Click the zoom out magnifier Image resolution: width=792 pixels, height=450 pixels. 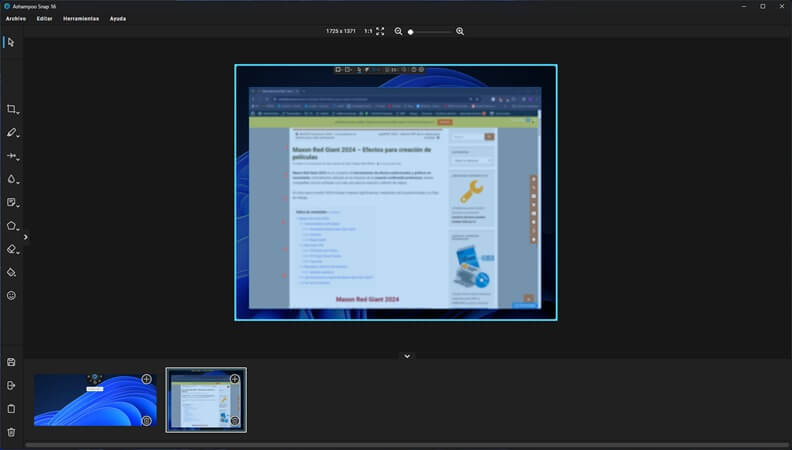pos(398,31)
